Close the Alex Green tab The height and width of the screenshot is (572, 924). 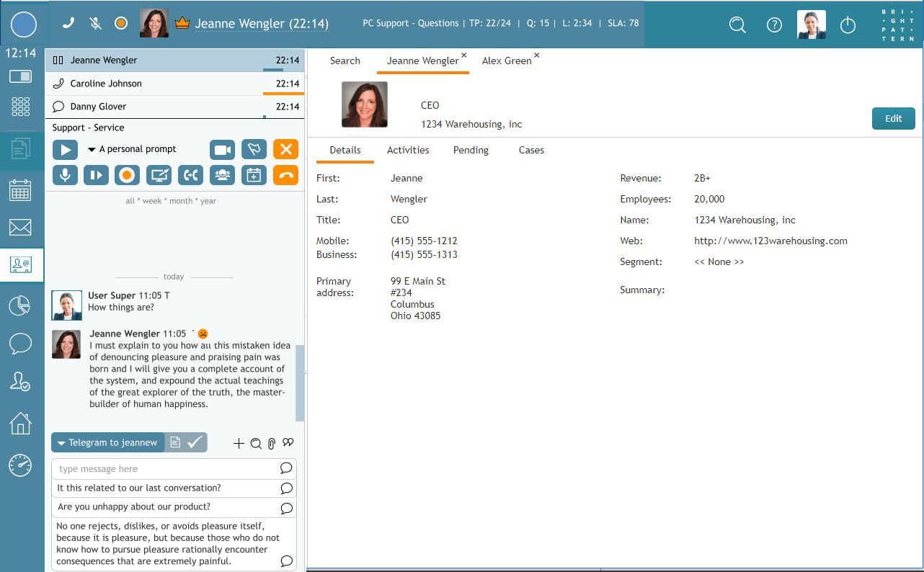[x=537, y=55]
